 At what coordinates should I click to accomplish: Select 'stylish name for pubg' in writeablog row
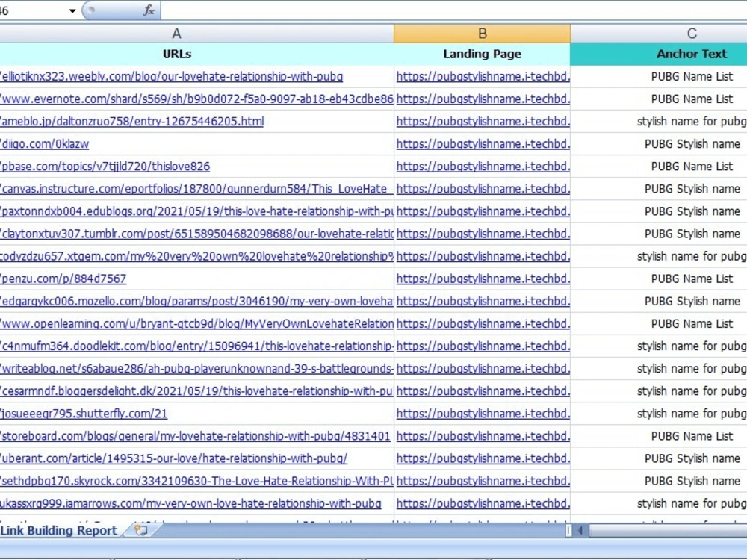tap(692, 369)
